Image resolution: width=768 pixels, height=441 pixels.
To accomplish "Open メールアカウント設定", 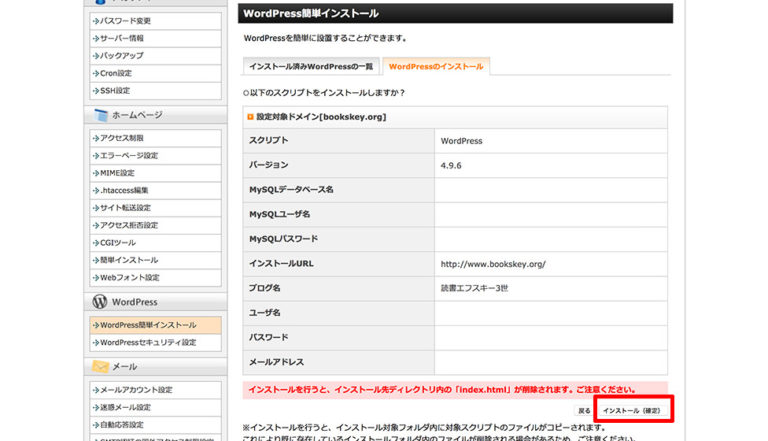I will [156, 390].
